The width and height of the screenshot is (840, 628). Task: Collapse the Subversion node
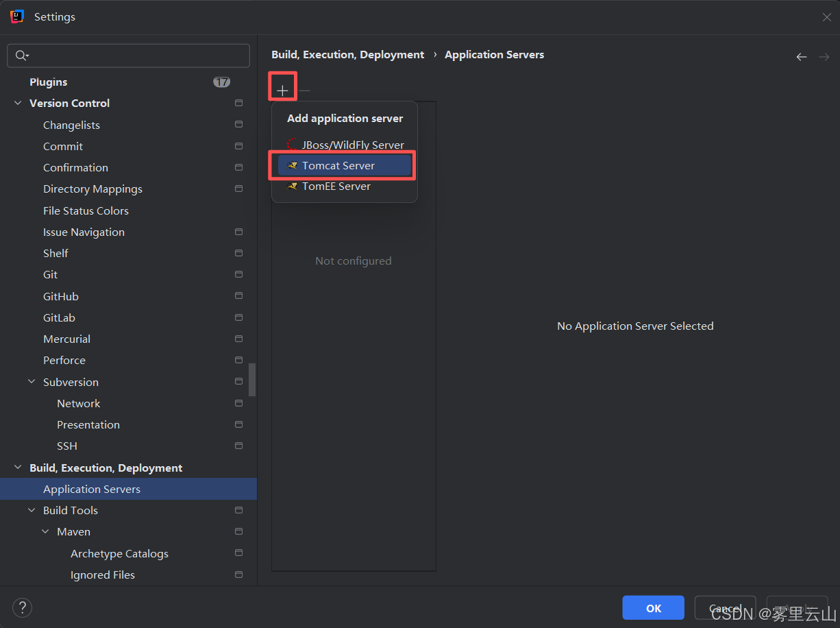click(32, 382)
